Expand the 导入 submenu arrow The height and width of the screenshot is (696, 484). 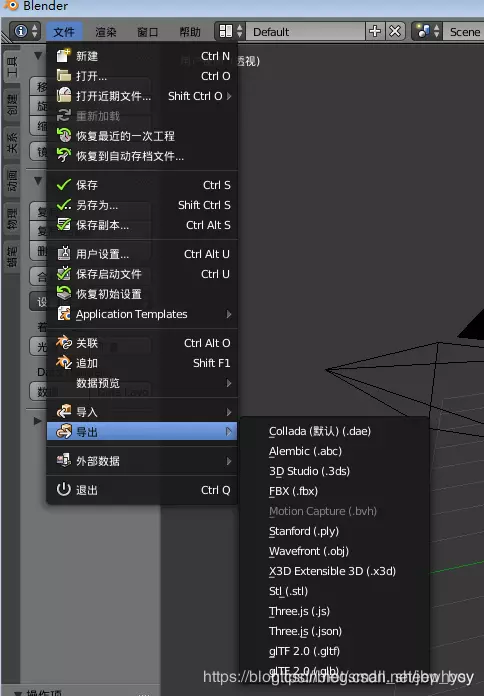pos(229,411)
